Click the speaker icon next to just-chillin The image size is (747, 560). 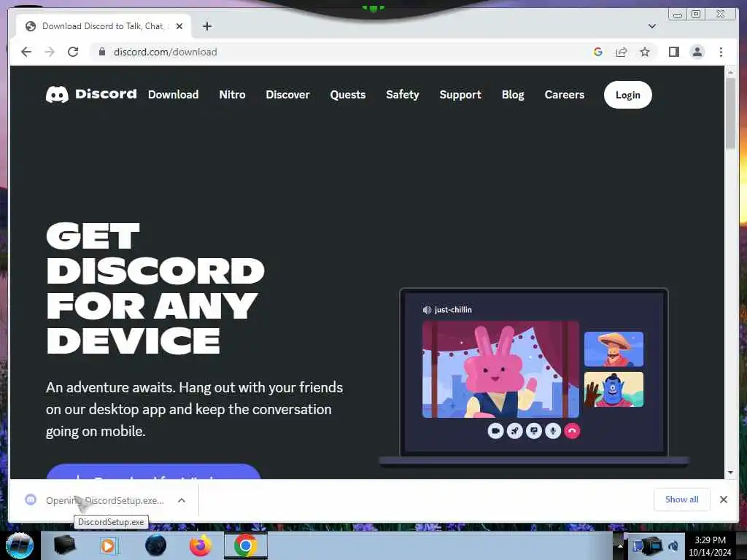(427, 310)
